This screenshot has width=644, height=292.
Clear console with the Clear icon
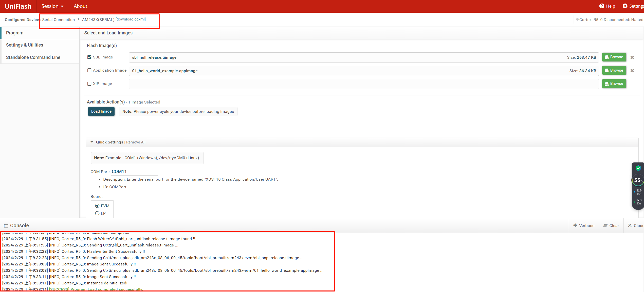tap(605, 225)
